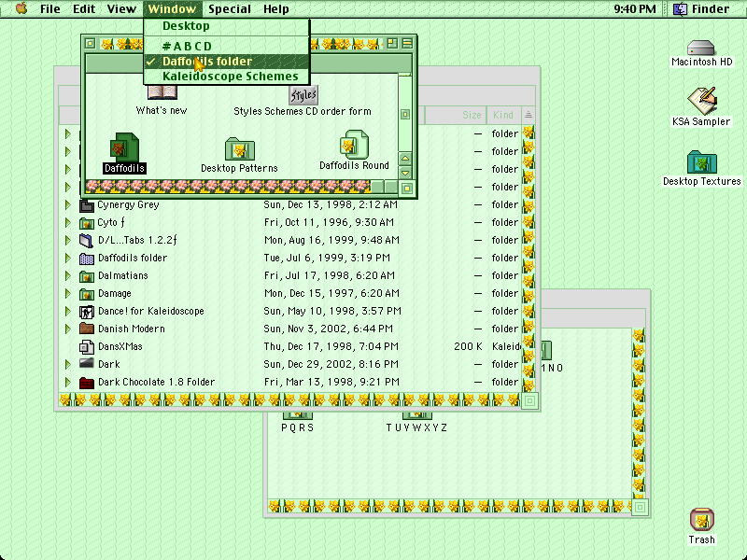Image resolution: width=747 pixels, height=560 pixels.
Task: Click the date Sun, Dec 13, 1998, 2:12 AM
Action: (331, 205)
